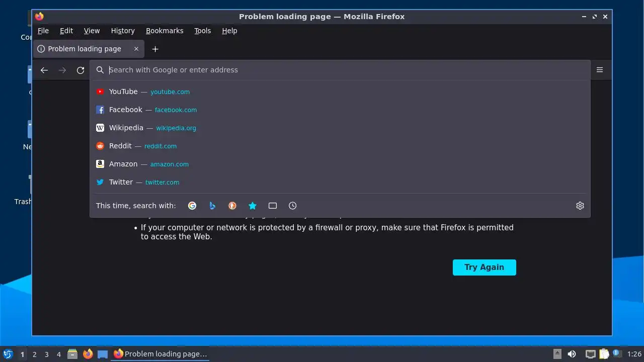Close the Problem loading page tab
This screenshot has height=362, width=644.
(x=136, y=49)
